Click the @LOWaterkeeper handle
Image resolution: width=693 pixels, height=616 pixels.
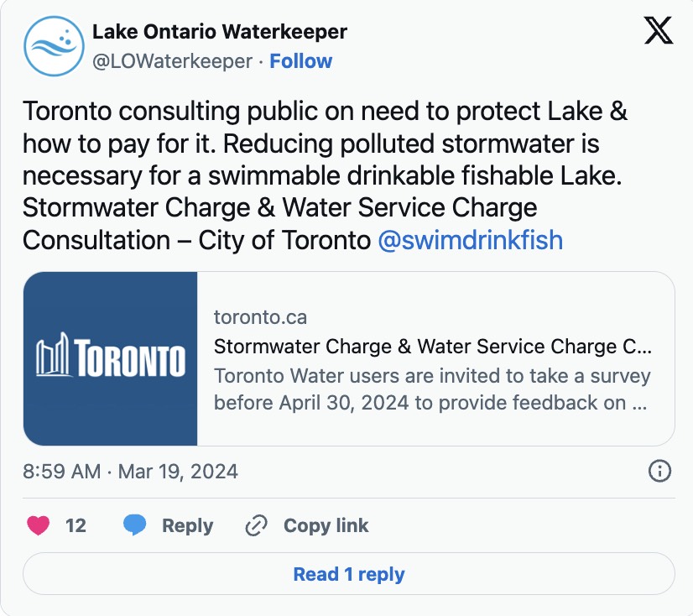coord(172,61)
